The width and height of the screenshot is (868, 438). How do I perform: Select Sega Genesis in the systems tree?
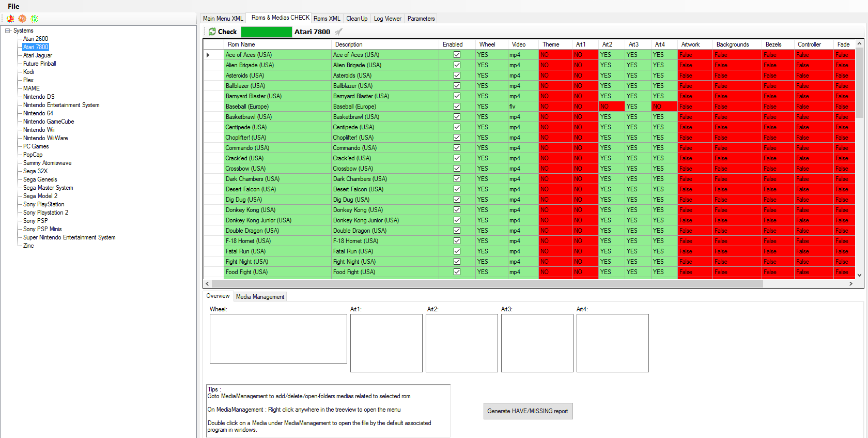coord(40,179)
